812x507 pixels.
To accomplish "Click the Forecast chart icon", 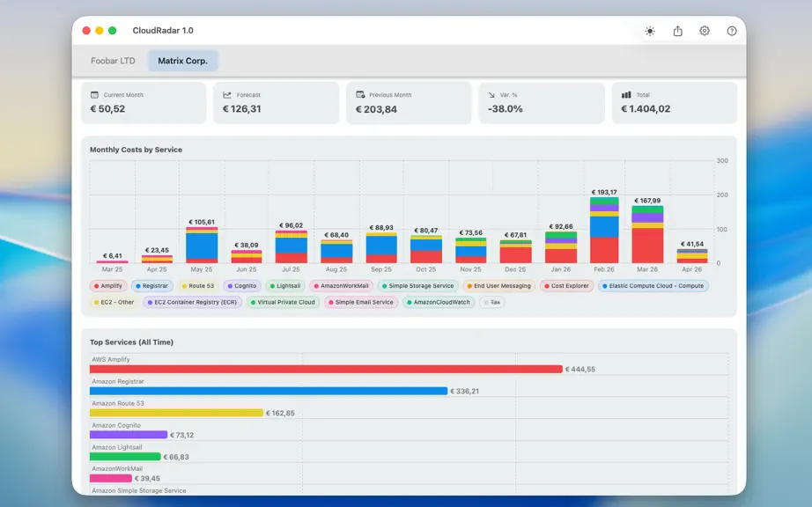I will (227, 95).
